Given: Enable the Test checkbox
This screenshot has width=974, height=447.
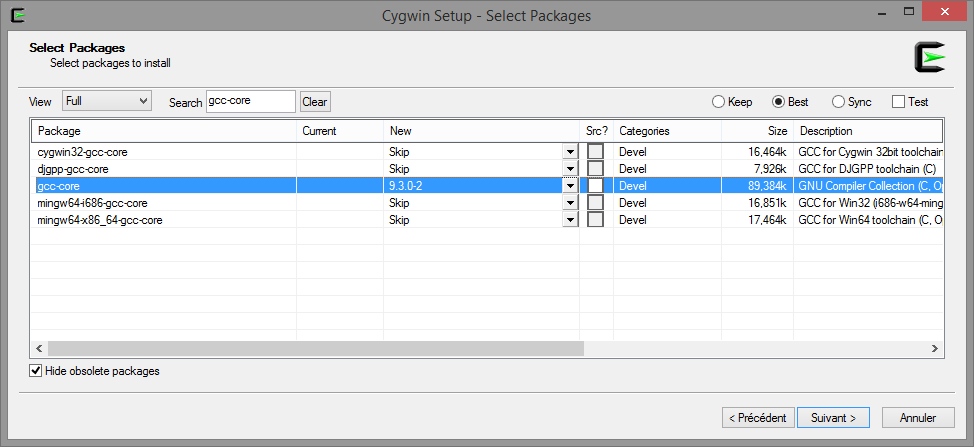Looking at the screenshot, I should pyautogui.click(x=898, y=102).
